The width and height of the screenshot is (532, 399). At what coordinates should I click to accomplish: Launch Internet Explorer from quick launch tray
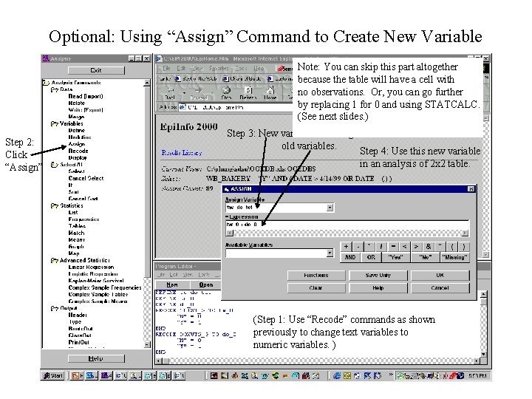point(337,375)
